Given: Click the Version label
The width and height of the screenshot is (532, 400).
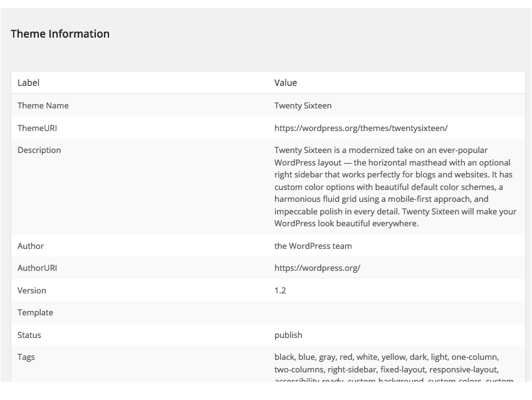Looking at the screenshot, I should (x=32, y=290).
